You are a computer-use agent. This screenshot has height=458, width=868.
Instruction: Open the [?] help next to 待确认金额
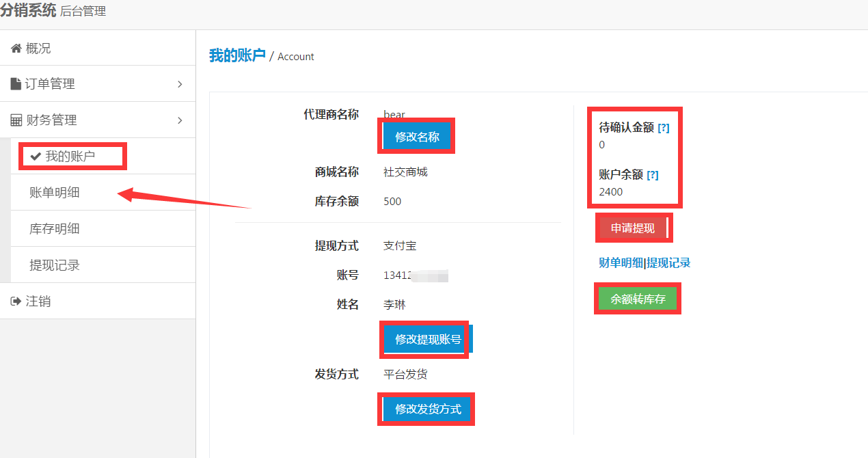click(663, 128)
